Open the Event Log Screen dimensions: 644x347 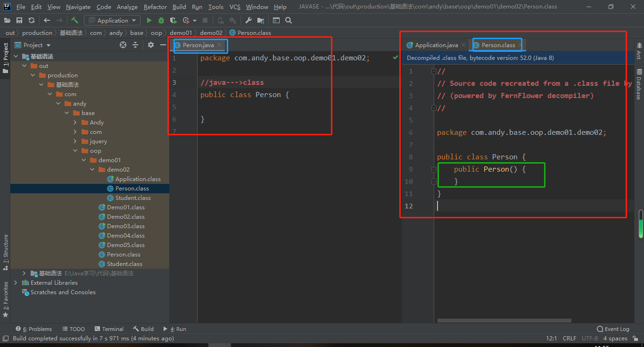(x=613, y=329)
